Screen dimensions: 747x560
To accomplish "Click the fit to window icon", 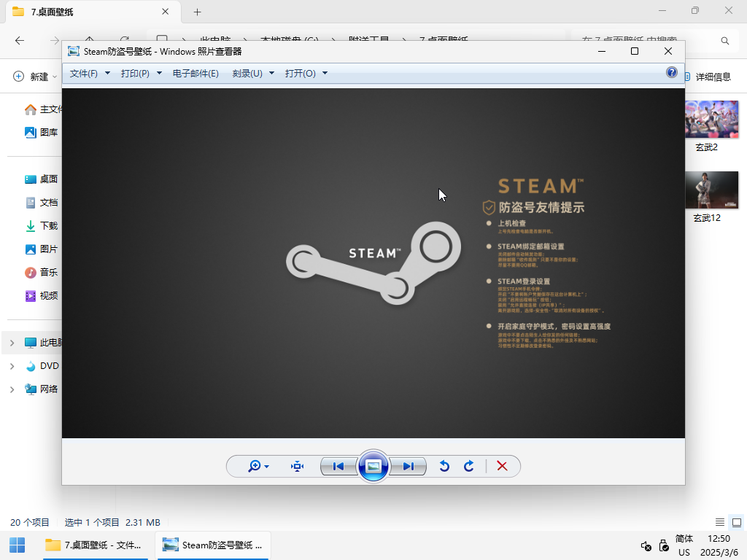I will (x=297, y=467).
